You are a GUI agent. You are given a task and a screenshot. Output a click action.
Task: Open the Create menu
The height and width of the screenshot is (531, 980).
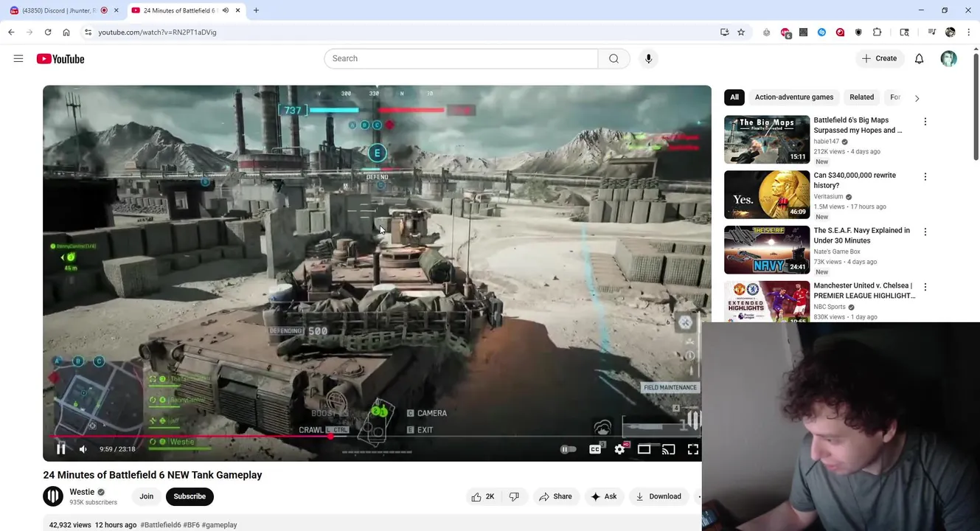pos(880,58)
